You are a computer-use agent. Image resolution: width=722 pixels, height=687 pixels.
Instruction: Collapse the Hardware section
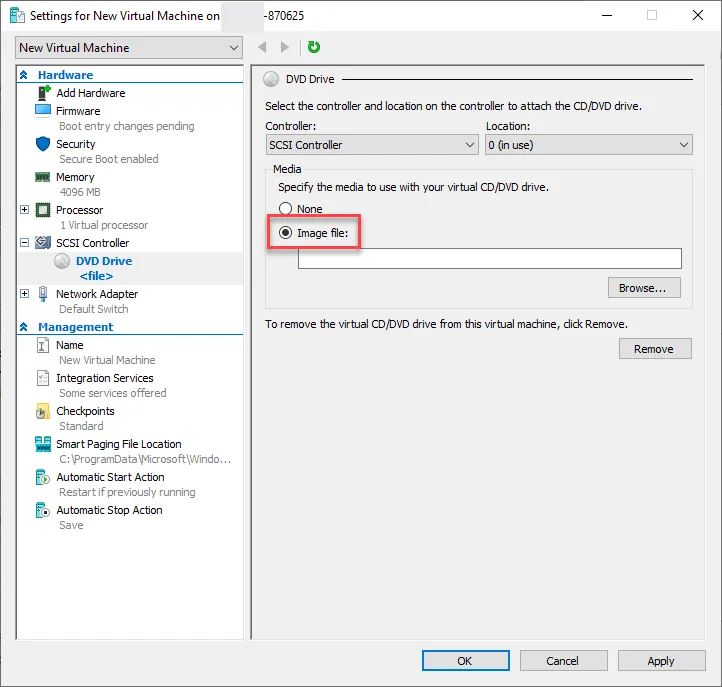[24, 75]
